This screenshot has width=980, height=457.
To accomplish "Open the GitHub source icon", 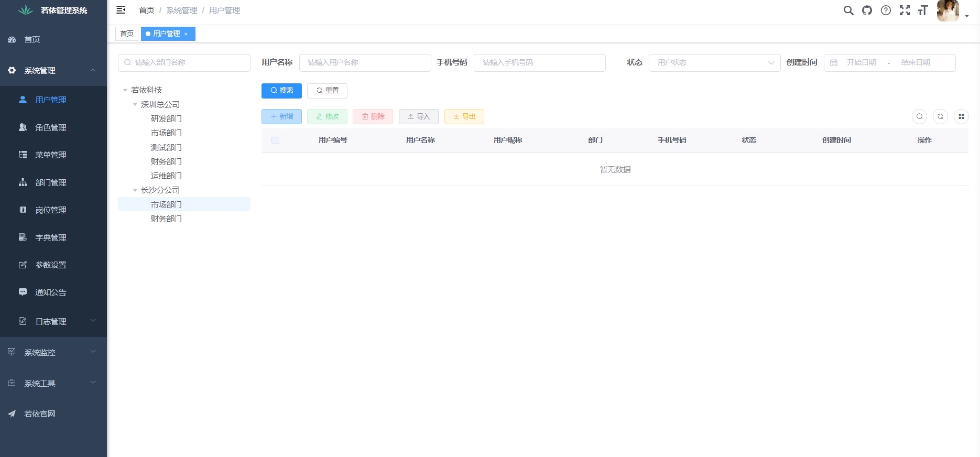I will click(867, 10).
